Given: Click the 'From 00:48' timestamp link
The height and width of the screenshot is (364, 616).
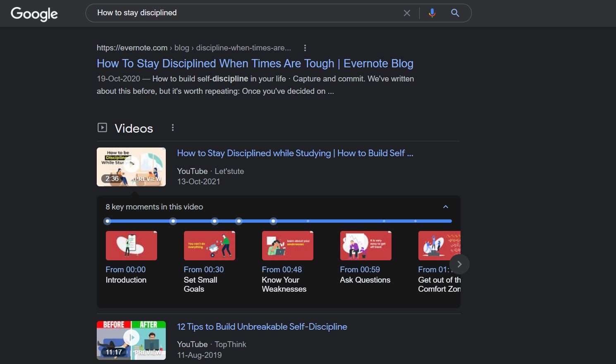Looking at the screenshot, I should (282, 269).
